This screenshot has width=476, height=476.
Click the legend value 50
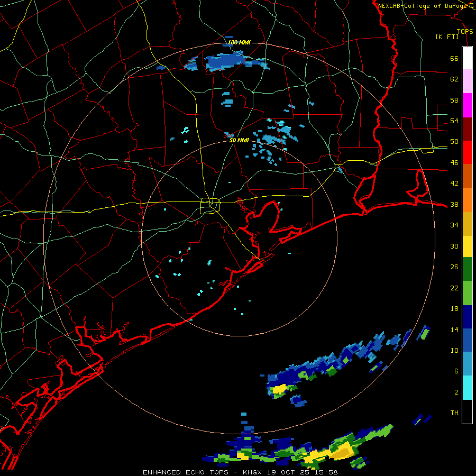(x=454, y=142)
